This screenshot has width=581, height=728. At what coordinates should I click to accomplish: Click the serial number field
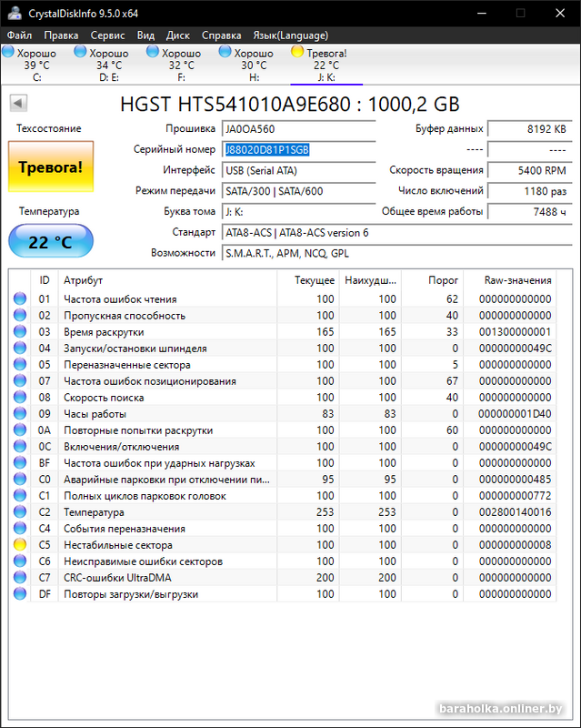pos(298,149)
